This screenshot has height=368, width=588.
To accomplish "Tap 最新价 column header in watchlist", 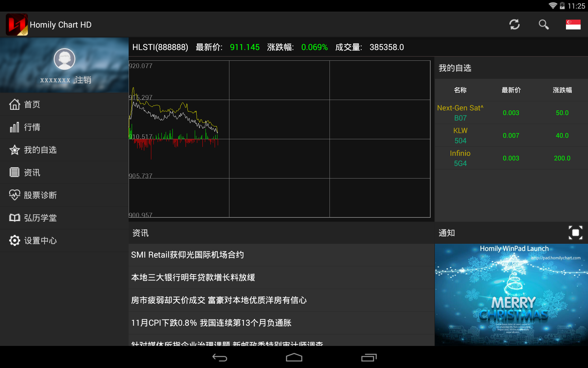I will [x=511, y=90].
